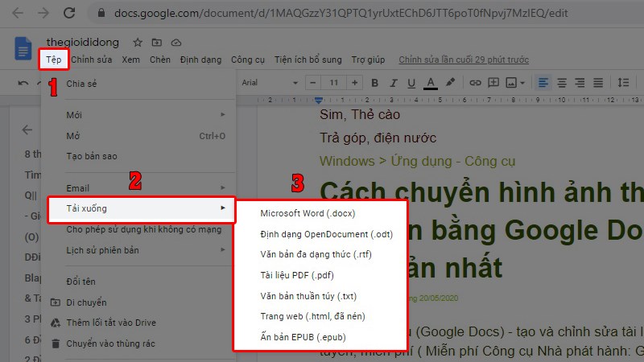Align text left
Viewport: 644px width, 362px height.
pyautogui.click(x=543, y=83)
